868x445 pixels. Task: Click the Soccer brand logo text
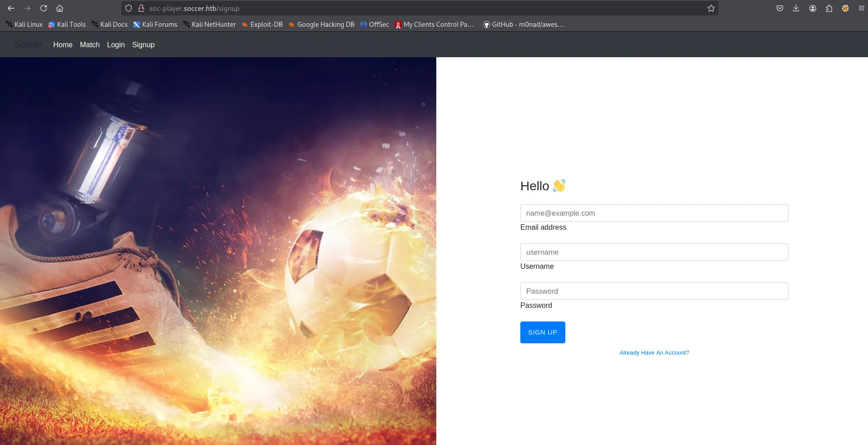(x=28, y=44)
